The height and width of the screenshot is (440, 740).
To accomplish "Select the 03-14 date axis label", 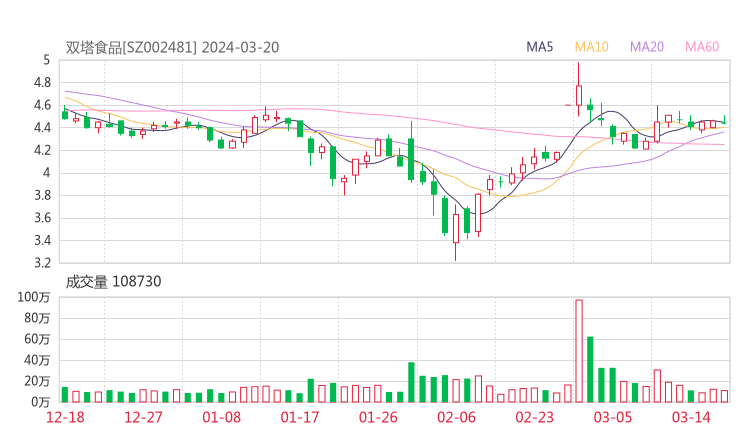I will (691, 417).
